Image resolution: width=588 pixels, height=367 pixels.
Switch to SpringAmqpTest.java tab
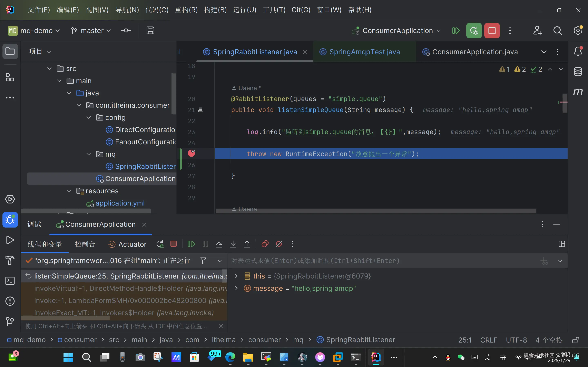(364, 52)
